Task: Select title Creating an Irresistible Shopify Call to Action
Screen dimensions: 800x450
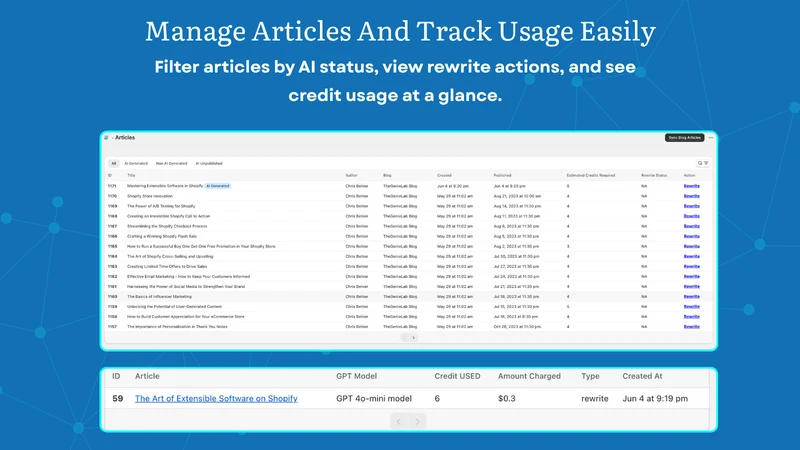Action: point(168,216)
